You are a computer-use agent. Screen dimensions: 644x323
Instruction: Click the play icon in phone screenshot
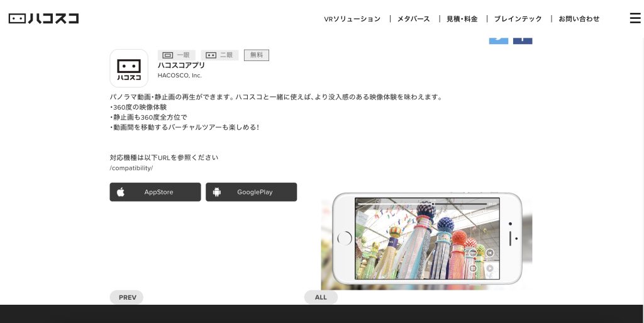[x=489, y=268]
